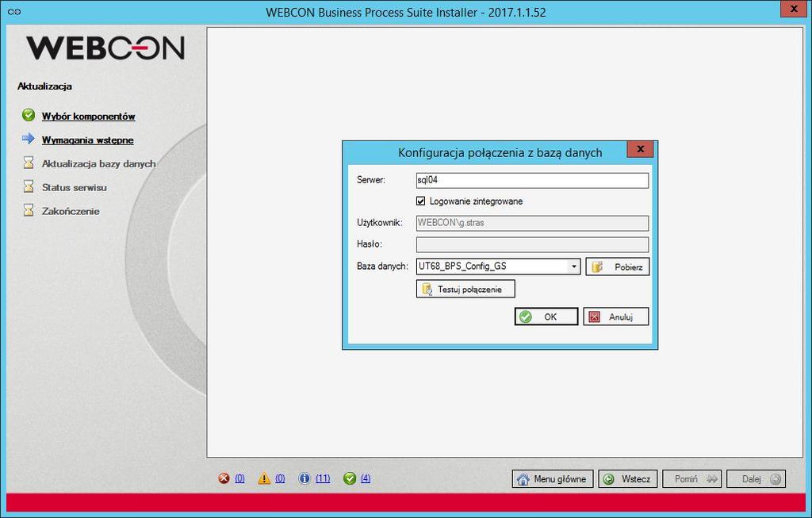Close the WEBCON installer window
The image size is (812, 518).
coord(793,9)
